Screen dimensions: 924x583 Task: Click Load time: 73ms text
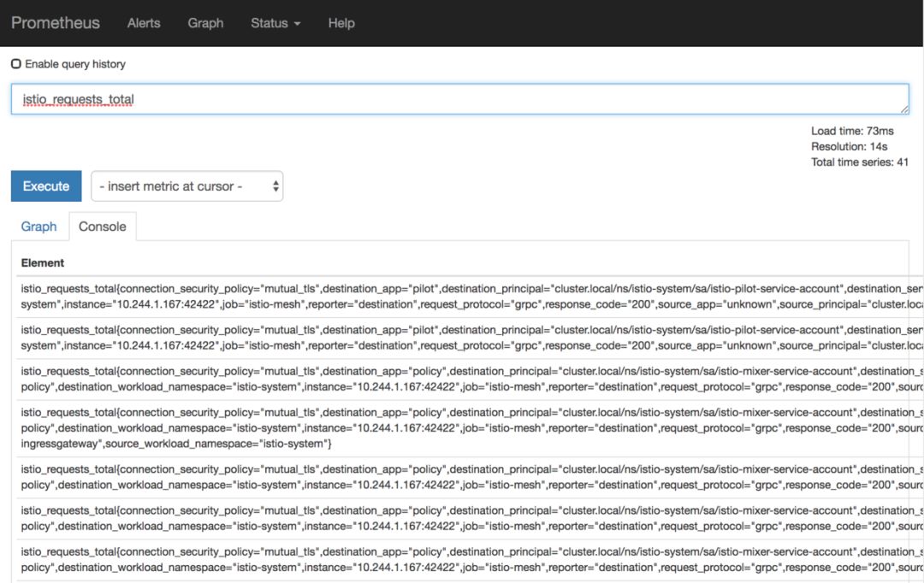pyautogui.click(x=852, y=131)
